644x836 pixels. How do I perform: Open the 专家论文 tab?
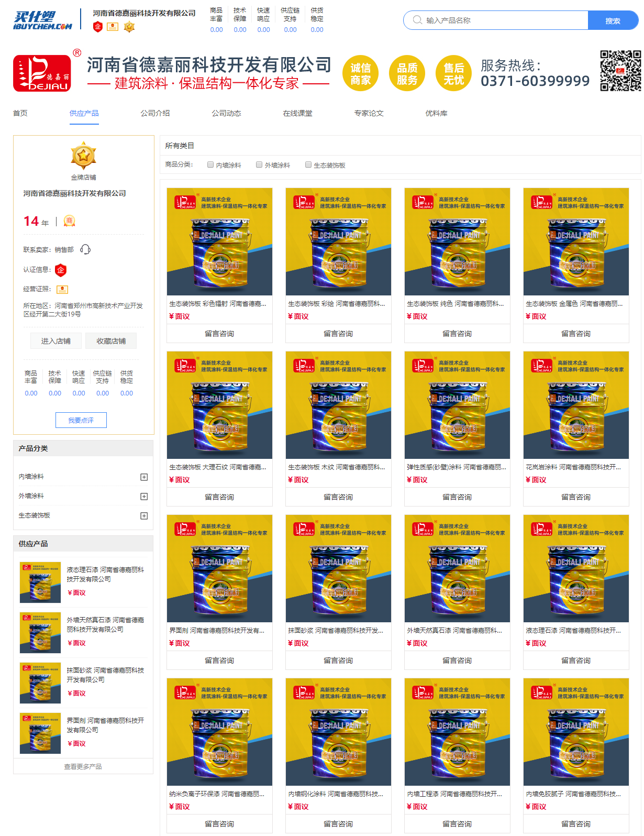[x=369, y=113]
